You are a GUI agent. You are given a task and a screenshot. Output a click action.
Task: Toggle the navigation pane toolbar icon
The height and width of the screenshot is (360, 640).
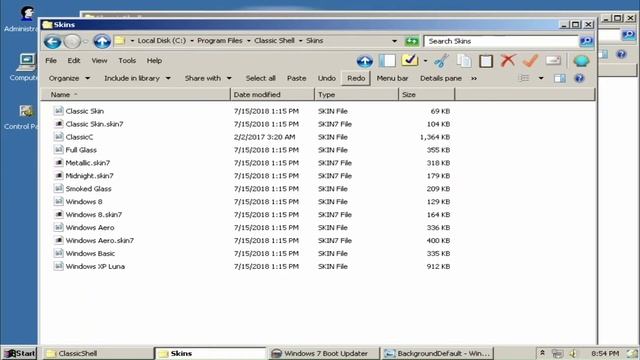coord(387,61)
